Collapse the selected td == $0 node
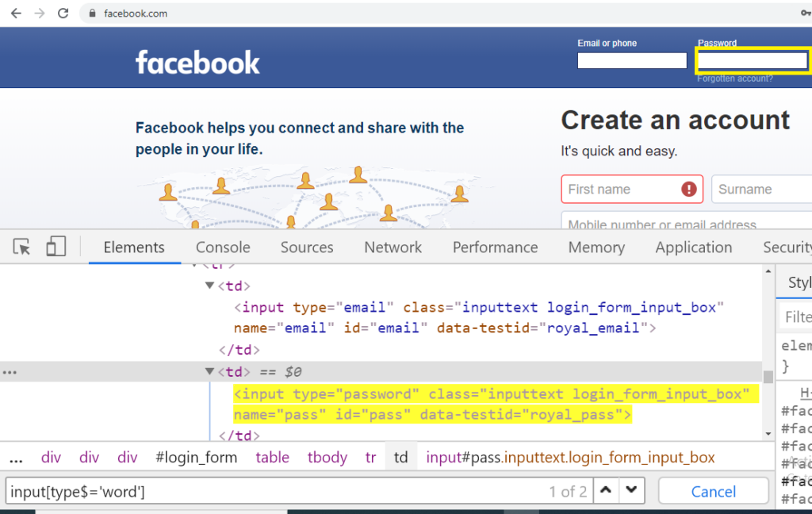Screen dimensions: 812x514 point(209,371)
